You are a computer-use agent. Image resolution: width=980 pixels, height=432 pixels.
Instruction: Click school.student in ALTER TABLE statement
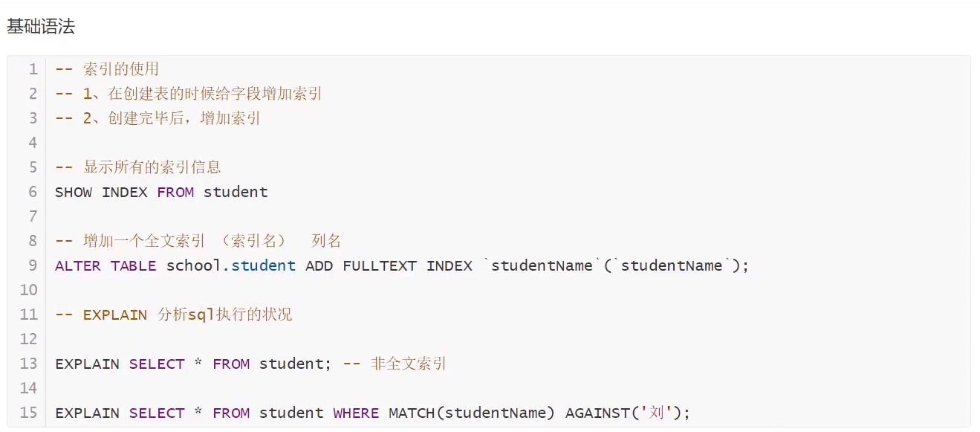click(231, 265)
